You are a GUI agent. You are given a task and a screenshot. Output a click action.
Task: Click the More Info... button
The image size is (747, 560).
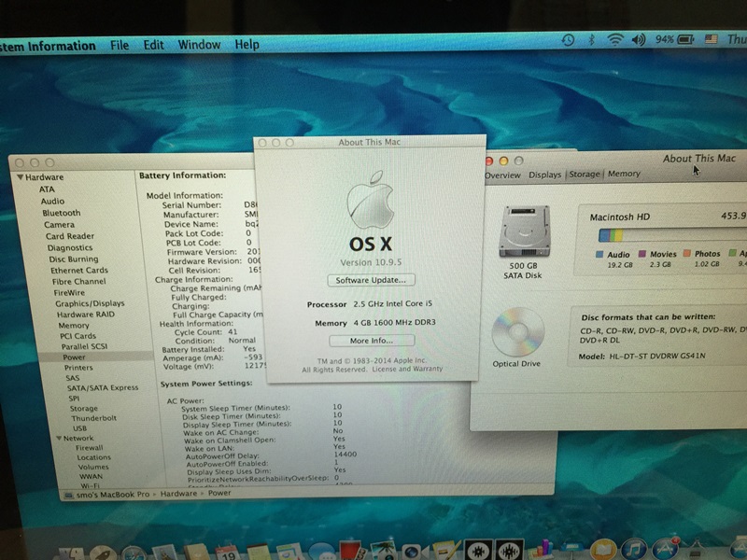point(372,341)
